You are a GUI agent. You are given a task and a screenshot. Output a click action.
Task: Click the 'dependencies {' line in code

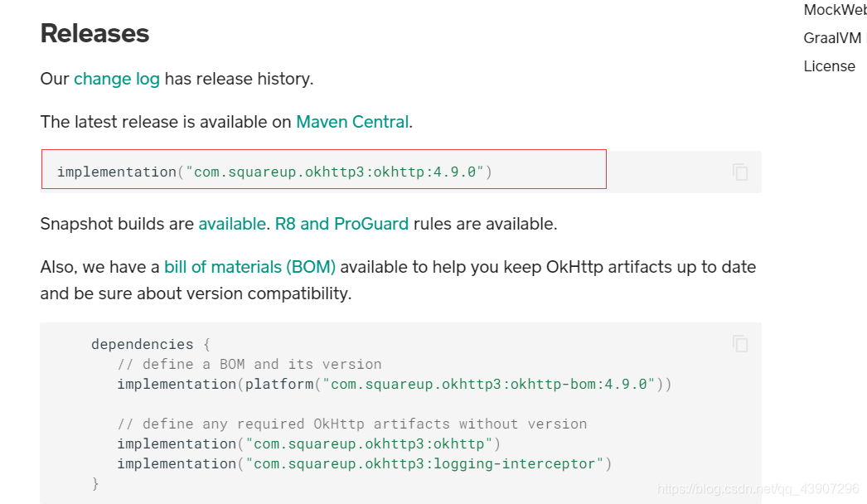[x=151, y=344]
